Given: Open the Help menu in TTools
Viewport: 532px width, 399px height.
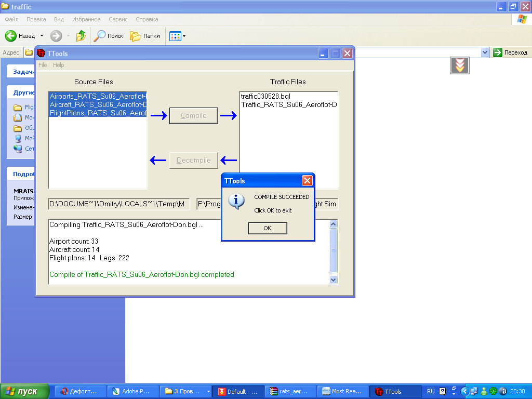Looking at the screenshot, I should (58, 65).
